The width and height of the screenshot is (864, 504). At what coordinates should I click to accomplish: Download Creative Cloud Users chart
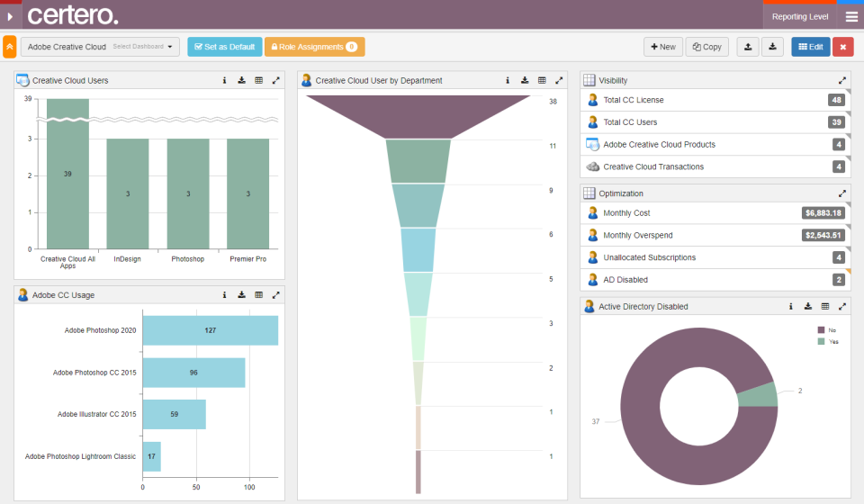point(241,80)
